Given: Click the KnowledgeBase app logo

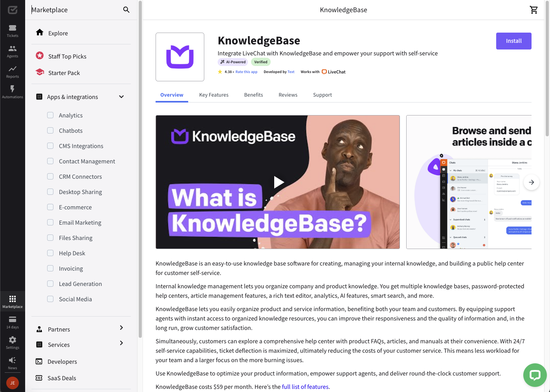Looking at the screenshot, I should tap(180, 57).
